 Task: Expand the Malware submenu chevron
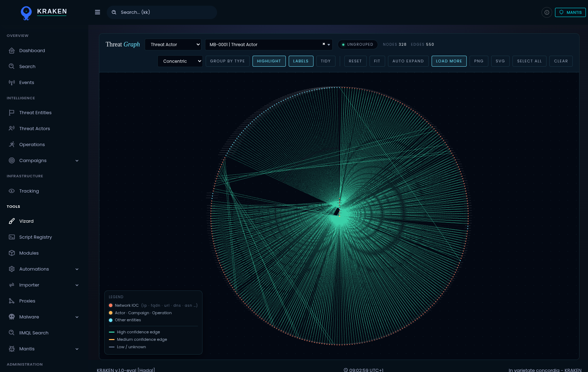[x=77, y=317]
